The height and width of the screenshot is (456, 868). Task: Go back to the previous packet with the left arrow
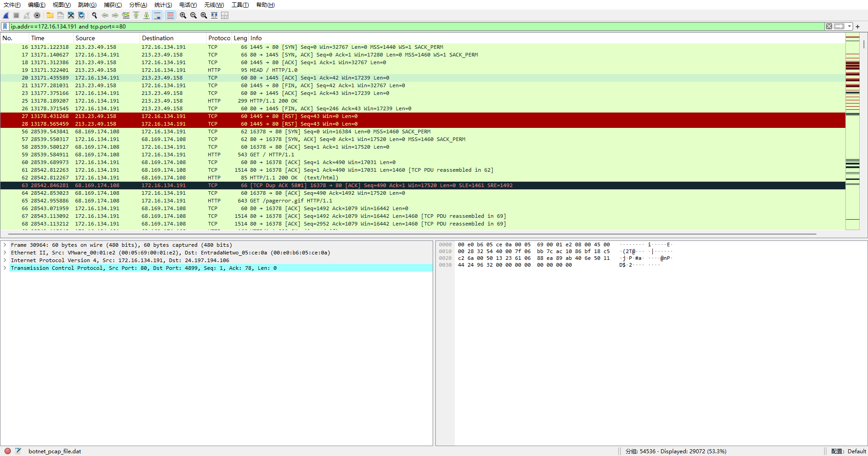[105, 15]
